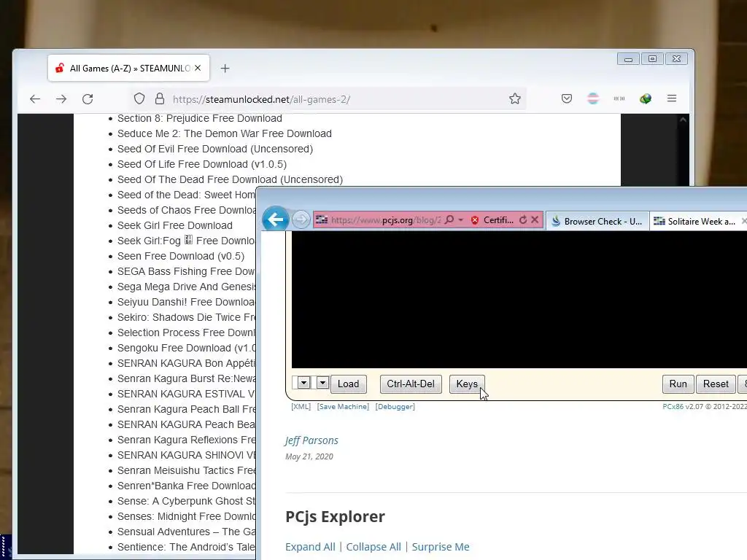Send Ctrl-Alt-Del to the PCjs machine
The width and height of the screenshot is (747, 560).
(411, 384)
